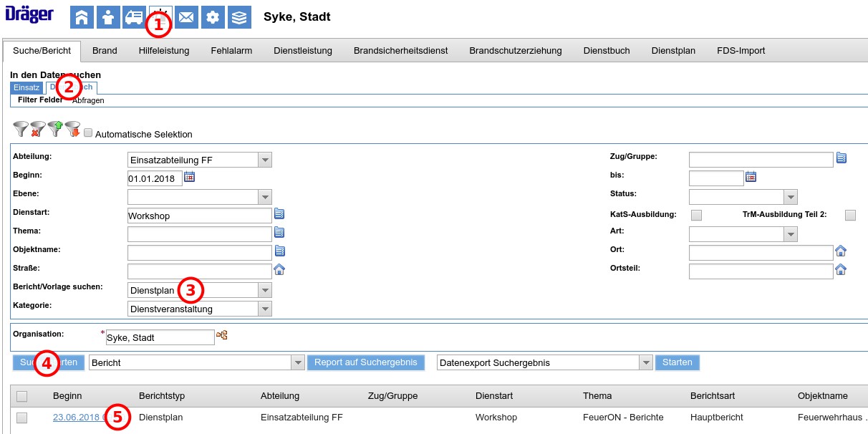Enable the Automatische Selektion checkbox
The width and height of the screenshot is (868, 434).
[88, 133]
